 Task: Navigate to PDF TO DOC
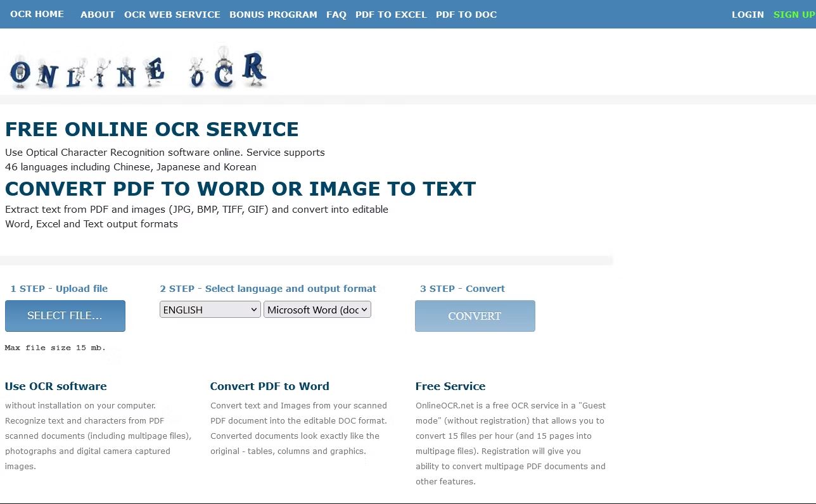(466, 15)
